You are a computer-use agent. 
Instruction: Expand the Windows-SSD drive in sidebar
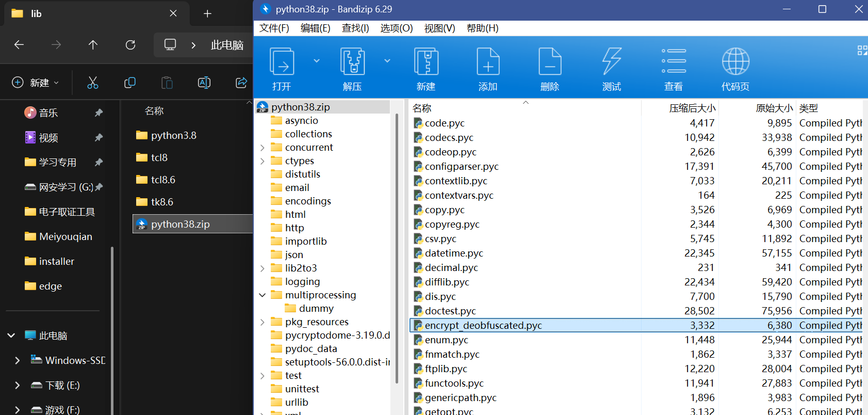(x=18, y=360)
